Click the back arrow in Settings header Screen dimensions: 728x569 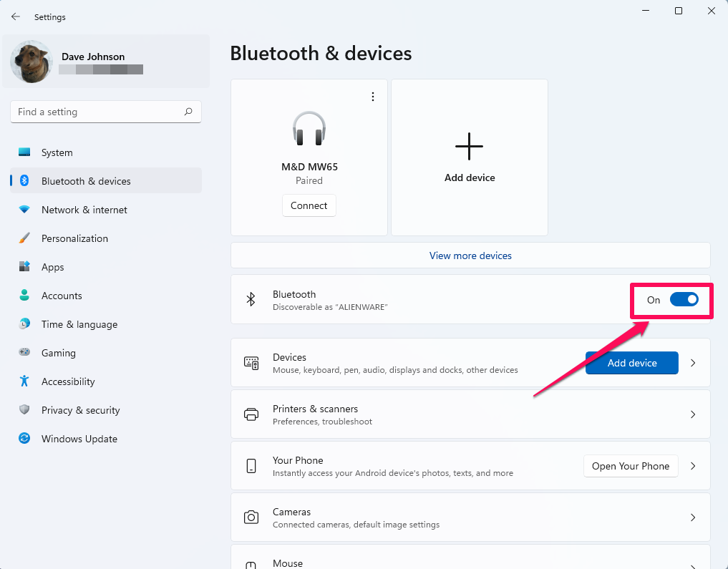click(16, 16)
